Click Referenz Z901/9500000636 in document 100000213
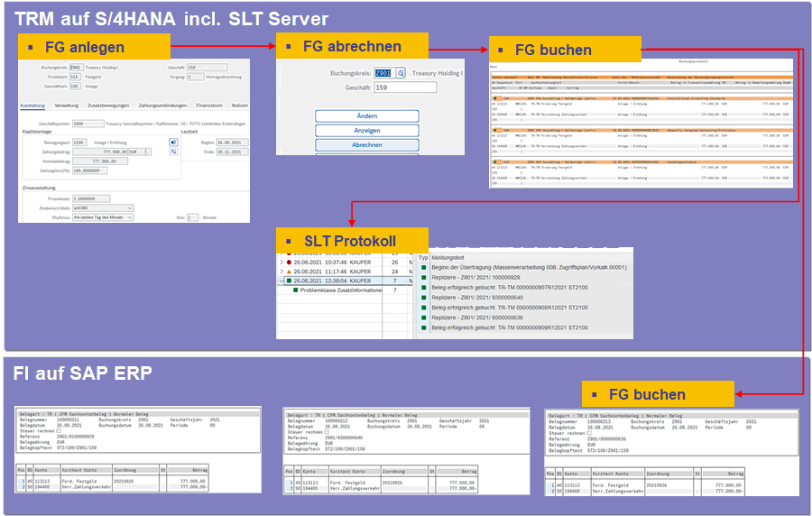The width and height of the screenshot is (812, 516). 606,439
